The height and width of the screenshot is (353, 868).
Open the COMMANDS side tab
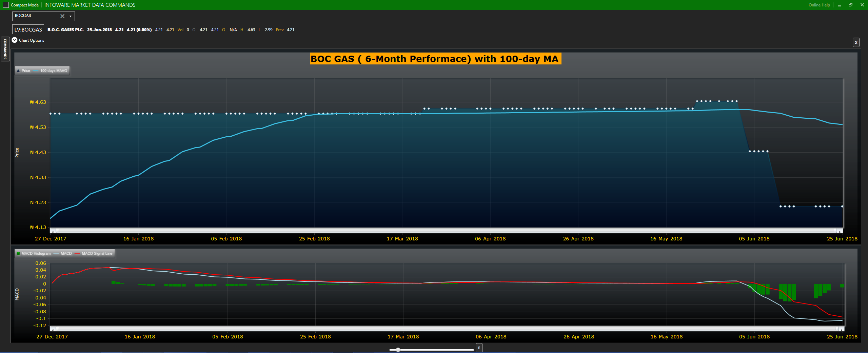click(5, 49)
